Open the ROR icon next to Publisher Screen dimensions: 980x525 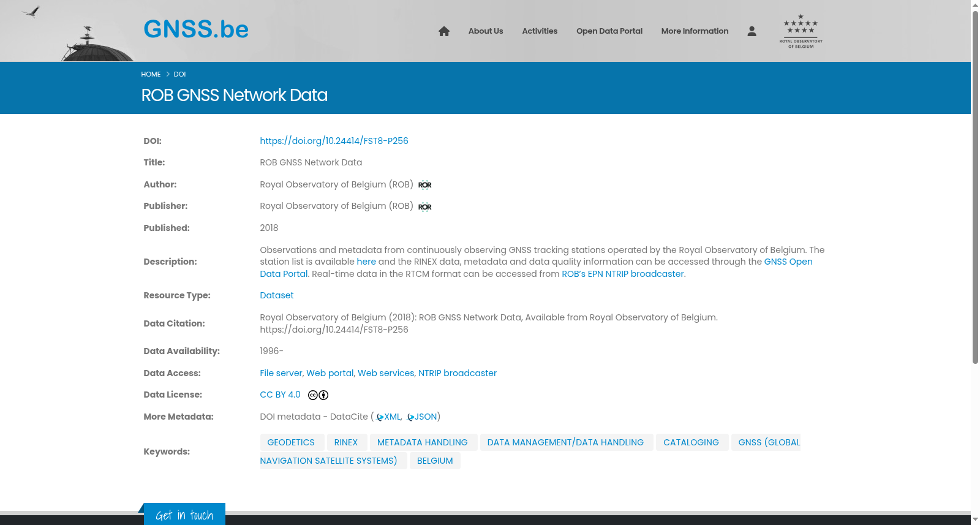point(424,207)
